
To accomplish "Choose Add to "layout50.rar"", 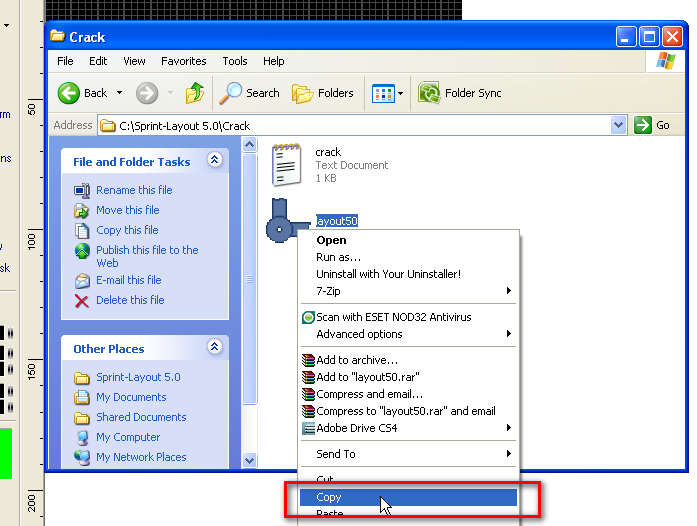I will [409, 377].
